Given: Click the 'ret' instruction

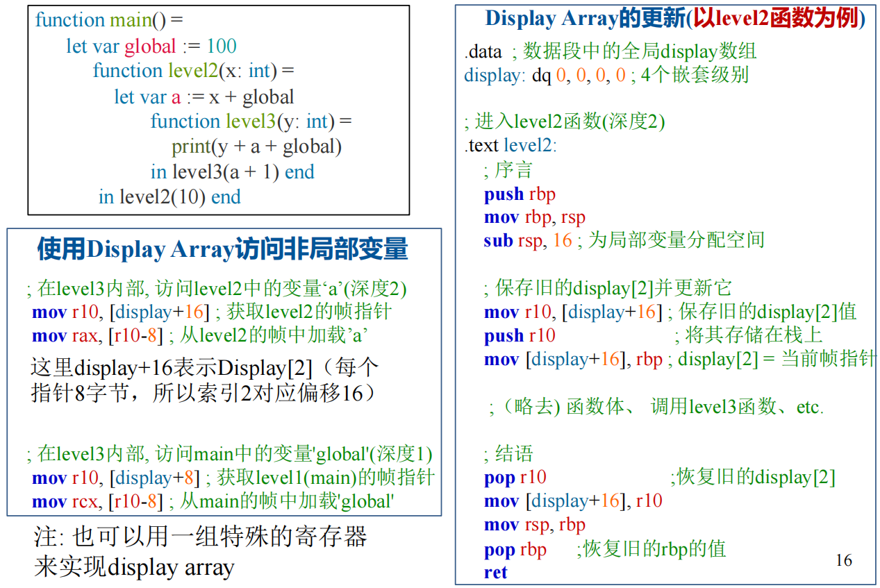Looking at the screenshot, I should [x=495, y=573].
